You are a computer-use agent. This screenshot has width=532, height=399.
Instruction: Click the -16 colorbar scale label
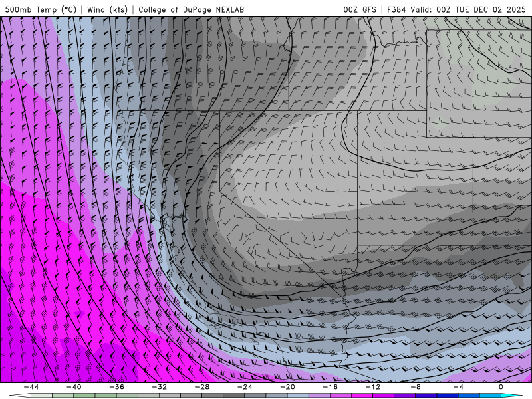(x=331, y=387)
